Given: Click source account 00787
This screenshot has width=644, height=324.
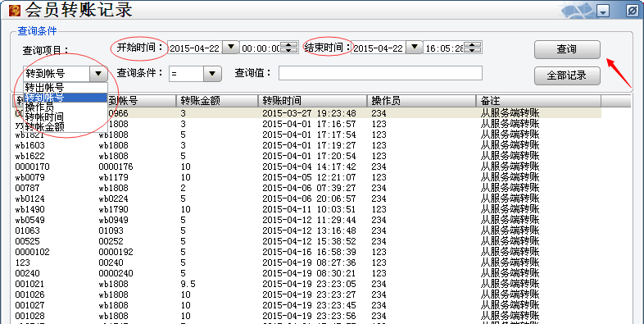Looking at the screenshot, I should click(28, 188).
